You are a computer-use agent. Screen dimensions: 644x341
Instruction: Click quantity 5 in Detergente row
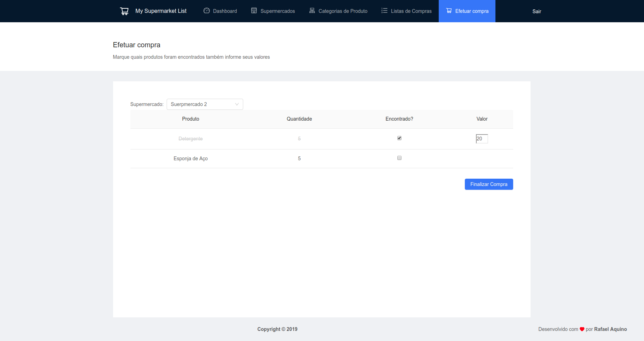(x=299, y=139)
